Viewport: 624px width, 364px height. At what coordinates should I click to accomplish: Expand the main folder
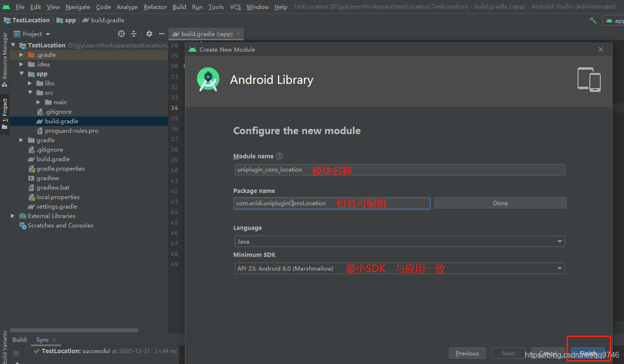tap(38, 102)
